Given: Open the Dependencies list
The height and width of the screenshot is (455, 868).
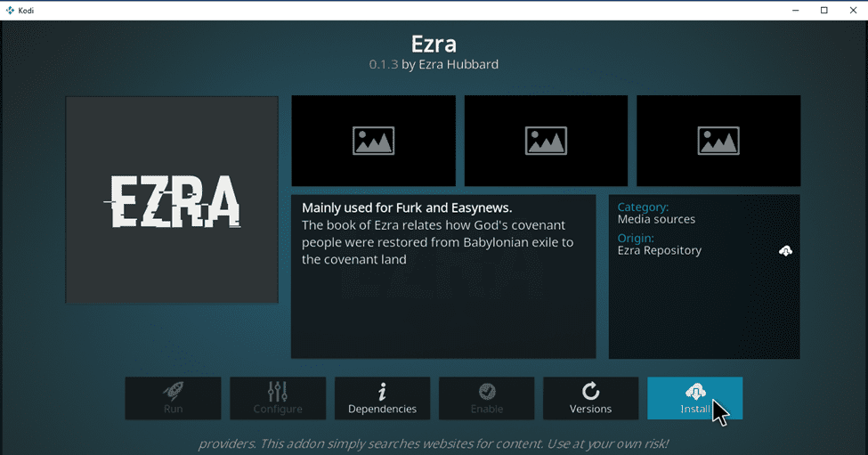Looking at the screenshot, I should tap(382, 398).
